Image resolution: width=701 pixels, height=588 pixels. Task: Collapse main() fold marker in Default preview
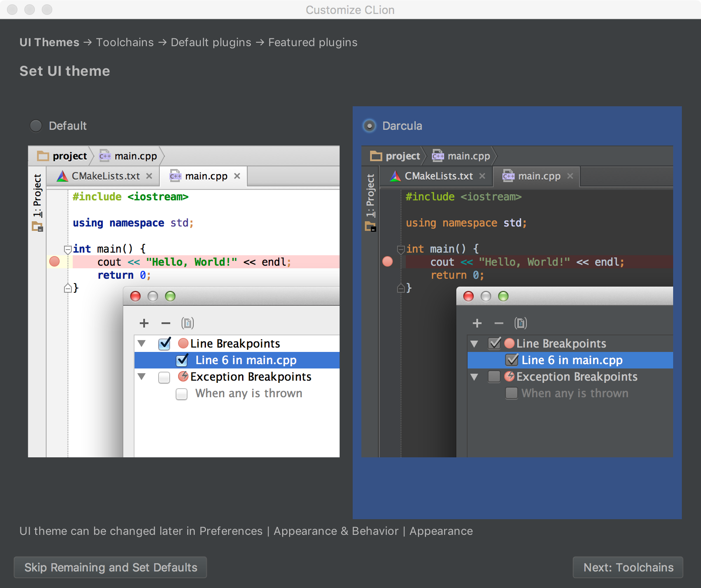click(68, 250)
